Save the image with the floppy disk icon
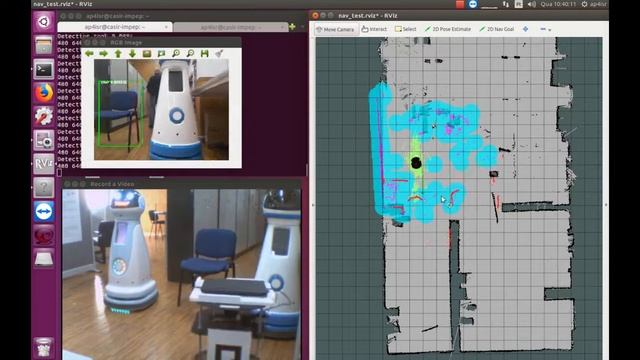 [204, 53]
